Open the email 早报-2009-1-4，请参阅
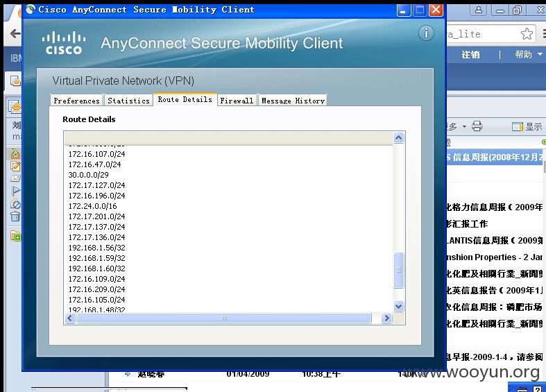Screen dimensions: 546x392 tap(495, 357)
